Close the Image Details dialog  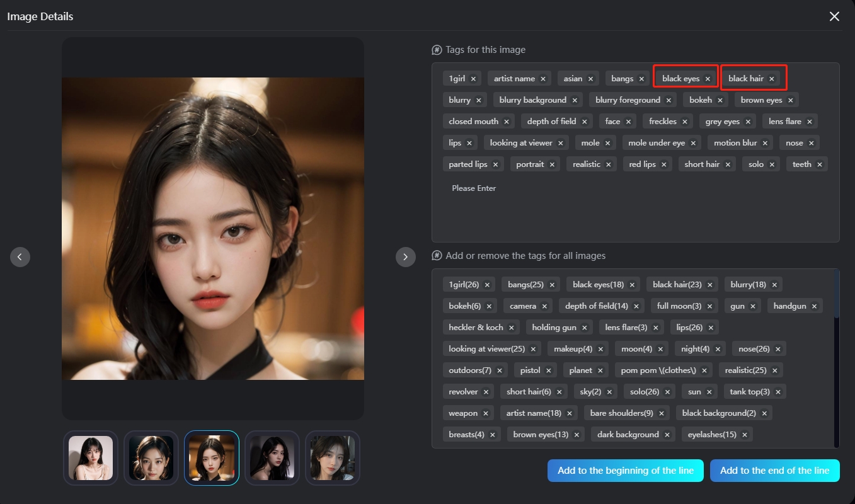pos(834,16)
